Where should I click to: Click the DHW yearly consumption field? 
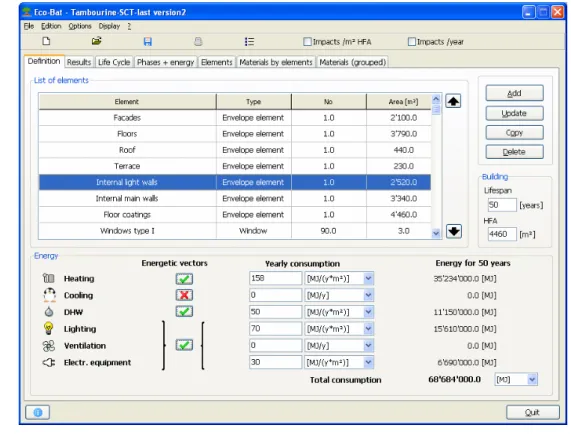[275, 312]
